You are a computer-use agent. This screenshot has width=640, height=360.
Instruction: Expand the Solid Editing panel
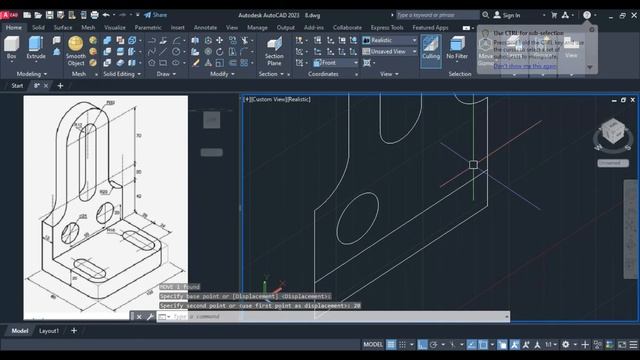[x=122, y=74]
